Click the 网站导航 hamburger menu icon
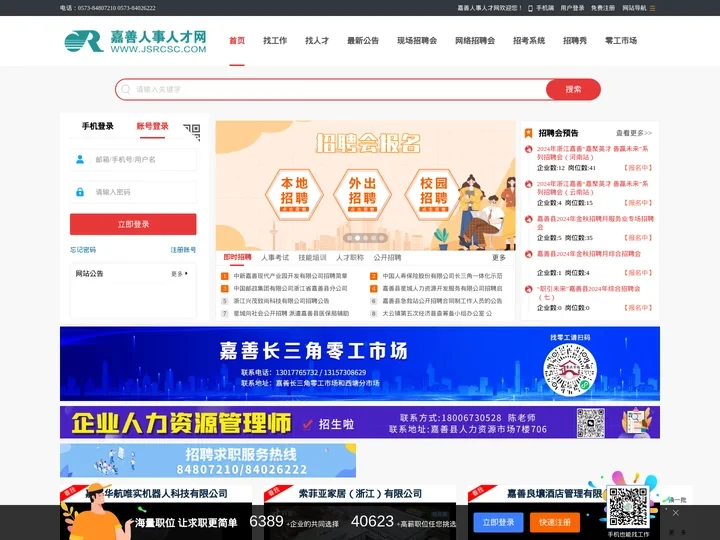The height and width of the screenshot is (540, 720). [x=652, y=8]
